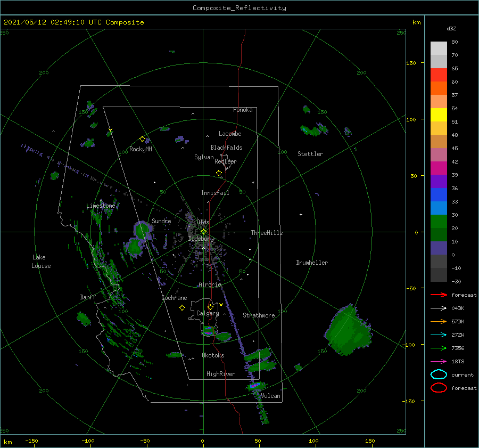Click the Innisfail city label
Viewport: 479px width, 448px height.
pos(215,193)
